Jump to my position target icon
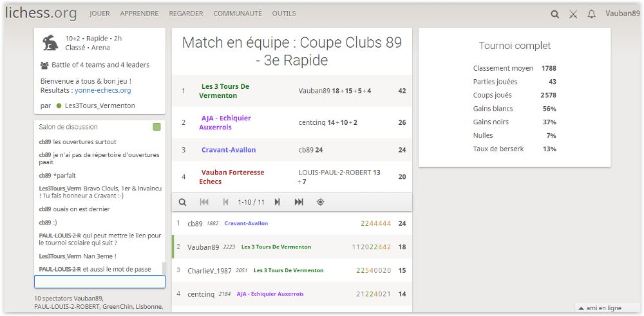This screenshot has height=316, width=644. pos(320,202)
